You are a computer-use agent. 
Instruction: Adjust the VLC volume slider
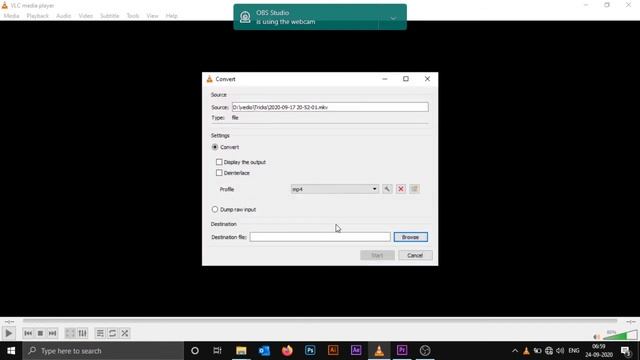pos(620,336)
